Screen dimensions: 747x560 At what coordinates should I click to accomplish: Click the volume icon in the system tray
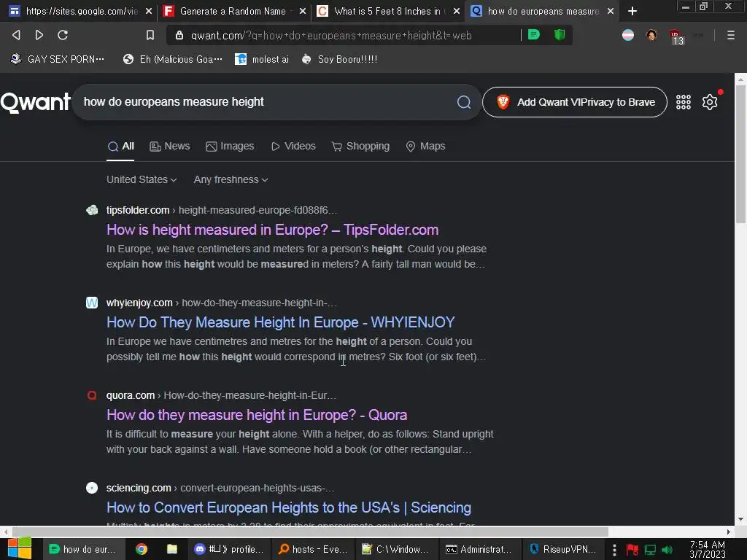pos(667,550)
